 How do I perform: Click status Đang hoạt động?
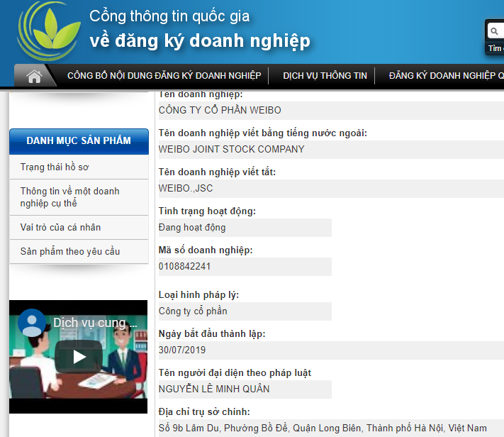click(192, 228)
